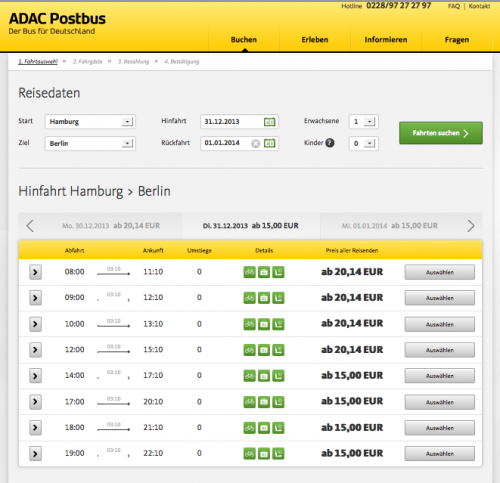
Task: Click the bicycle icon in the 17:00 row
Action: pos(249,402)
